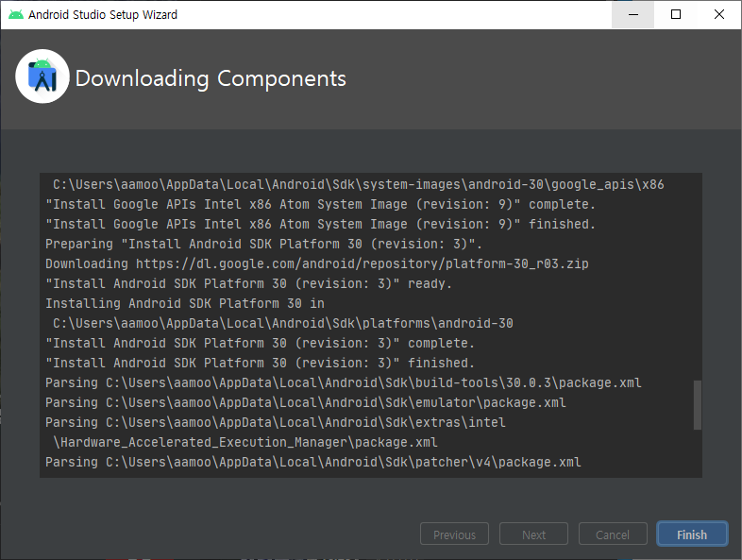Click the log output scrollbar thumb
This screenshot has width=742, height=560.
click(697, 405)
